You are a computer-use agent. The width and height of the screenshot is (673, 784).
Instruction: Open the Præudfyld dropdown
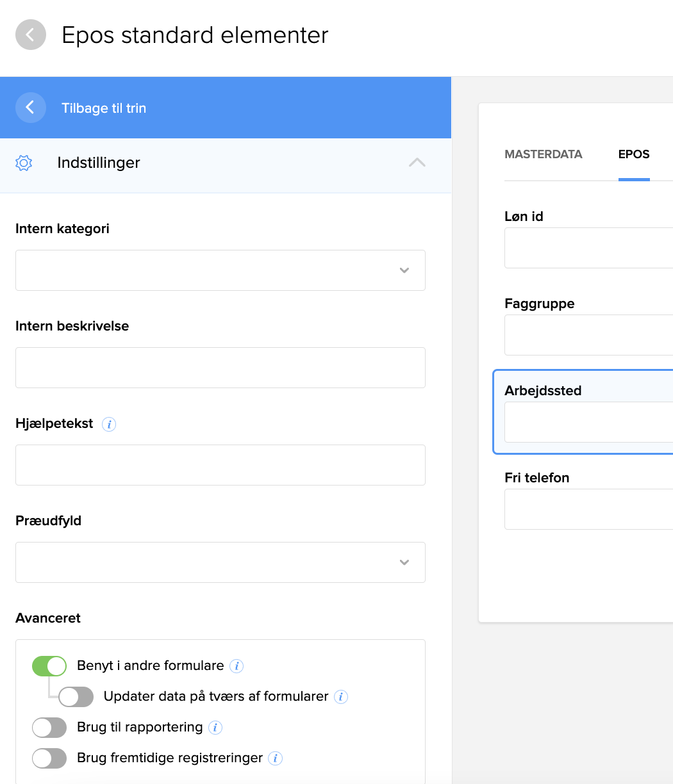pos(220,562)
